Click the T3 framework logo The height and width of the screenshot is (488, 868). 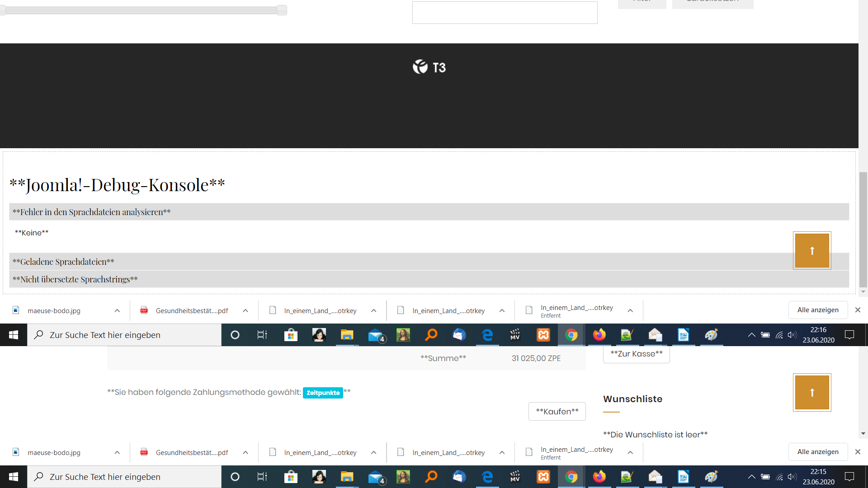(x=429, y=67)
